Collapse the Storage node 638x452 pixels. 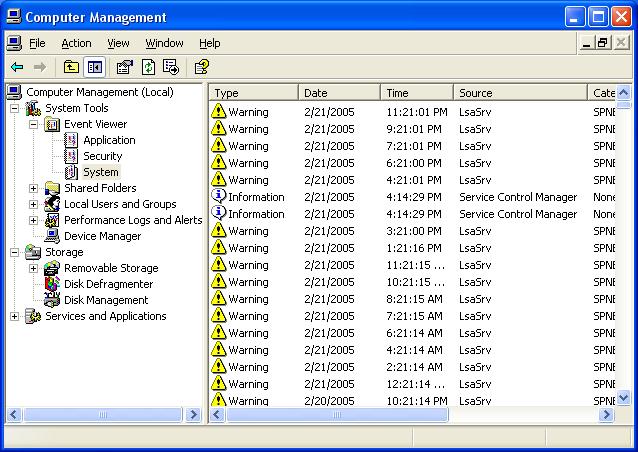tap(14, 252)
